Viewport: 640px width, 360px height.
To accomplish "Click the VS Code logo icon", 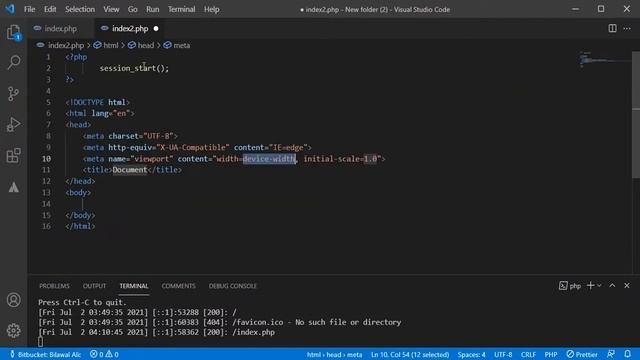I will (x=10, y=9).
